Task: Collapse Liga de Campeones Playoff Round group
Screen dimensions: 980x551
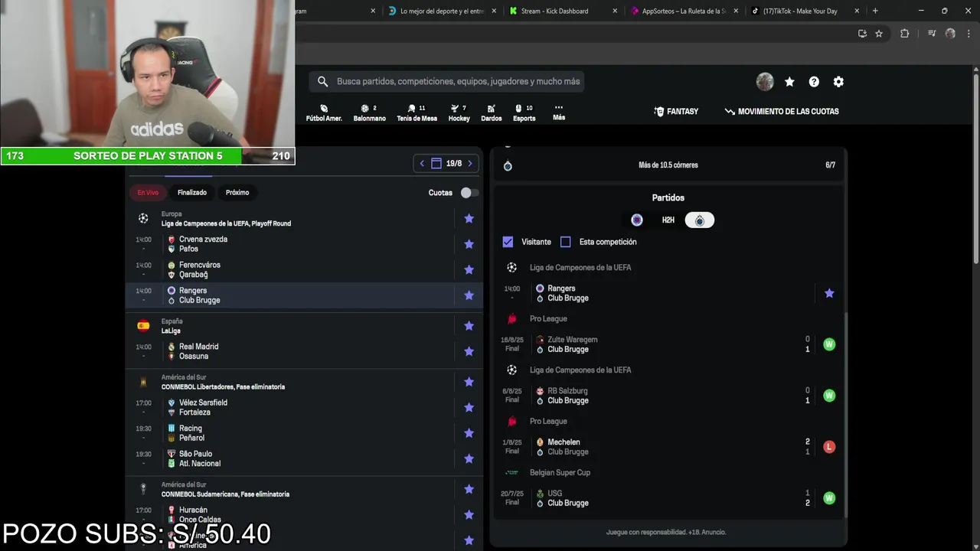Action: [291, 219]
